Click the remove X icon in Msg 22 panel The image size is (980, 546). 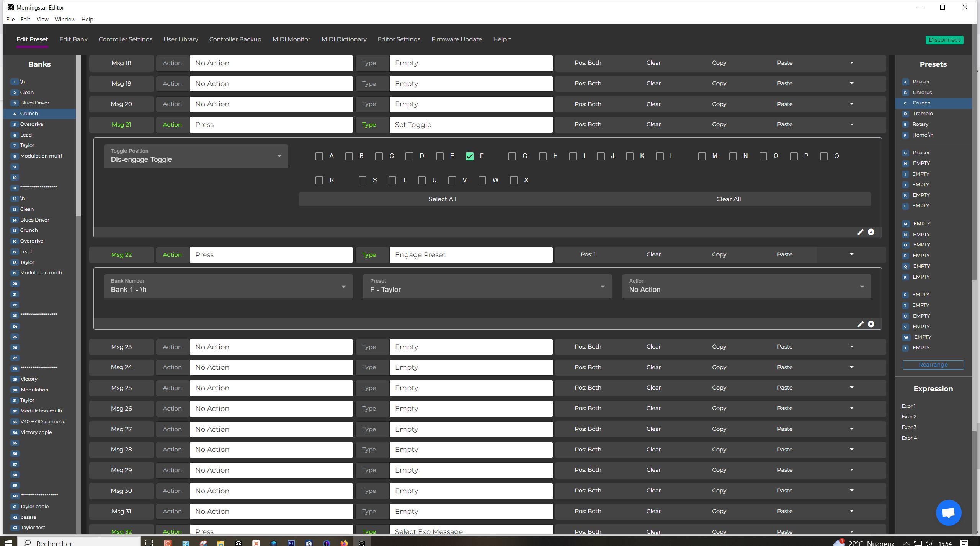point(871,324)
